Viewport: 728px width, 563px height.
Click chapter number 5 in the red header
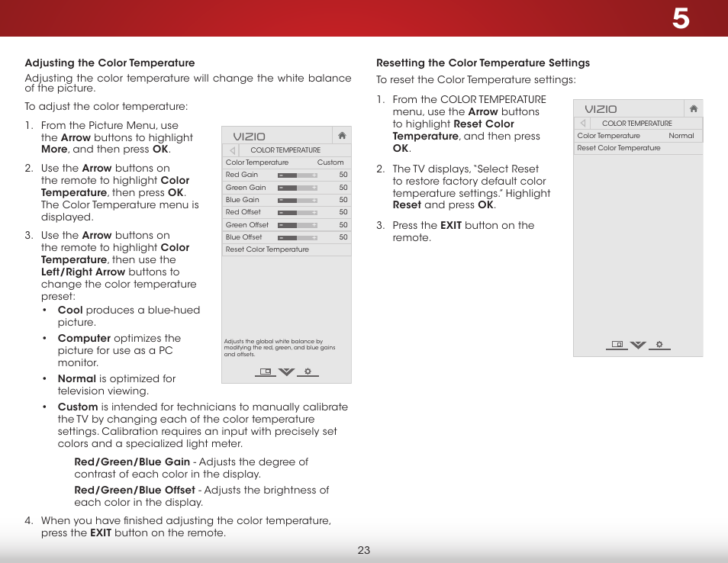click(681, 18)
